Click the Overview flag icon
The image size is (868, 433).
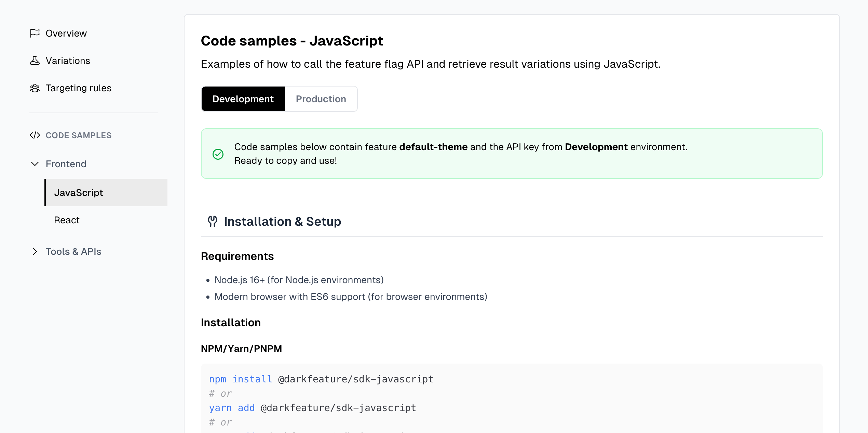[35, 33]
